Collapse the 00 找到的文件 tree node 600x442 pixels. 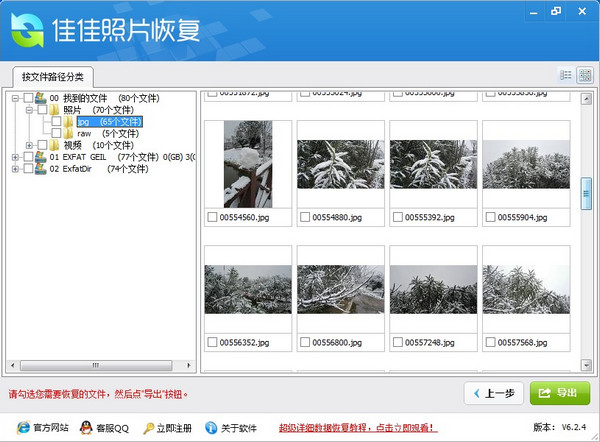point(15,99)
